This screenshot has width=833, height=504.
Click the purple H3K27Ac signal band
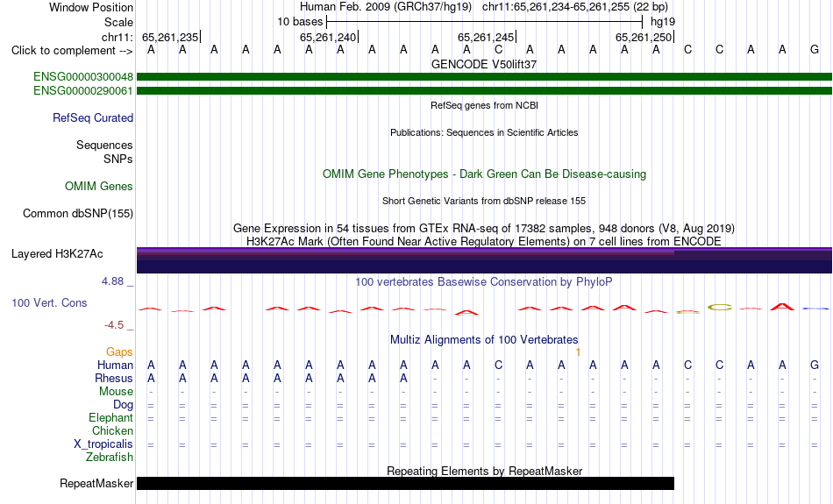pos(485,260)
